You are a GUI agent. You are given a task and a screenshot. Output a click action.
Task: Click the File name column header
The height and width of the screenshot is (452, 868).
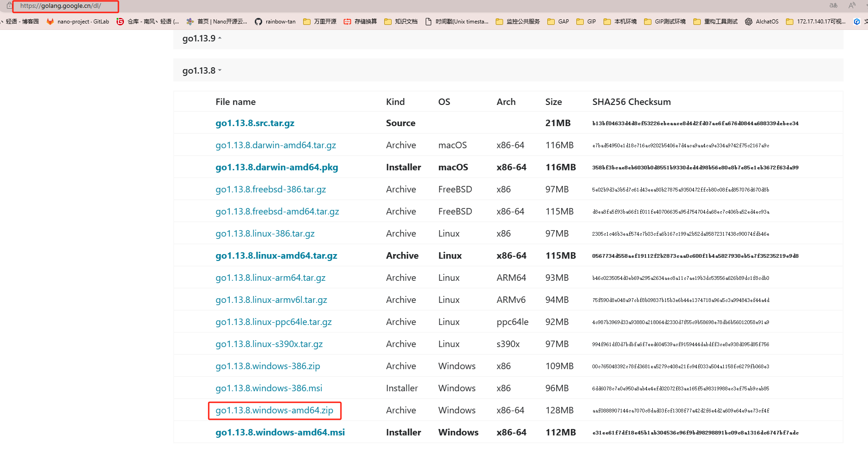point(235,102)
